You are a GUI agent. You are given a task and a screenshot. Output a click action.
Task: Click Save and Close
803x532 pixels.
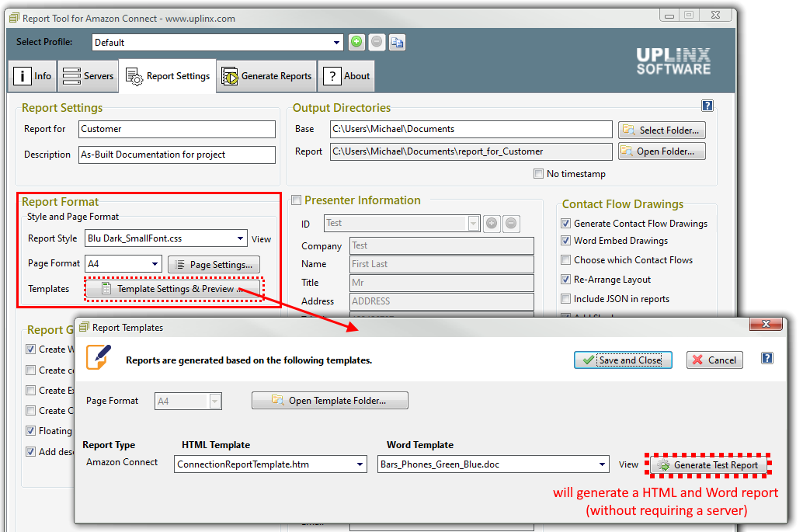click(623, 360)
